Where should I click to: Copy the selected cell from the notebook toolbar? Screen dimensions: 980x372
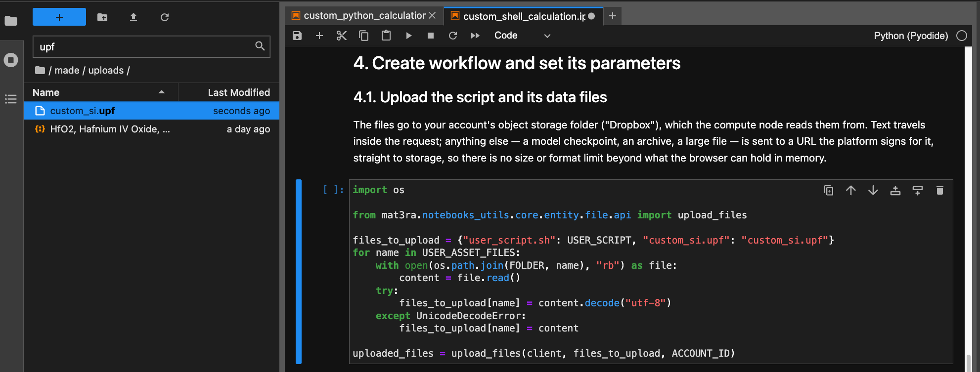364,36
